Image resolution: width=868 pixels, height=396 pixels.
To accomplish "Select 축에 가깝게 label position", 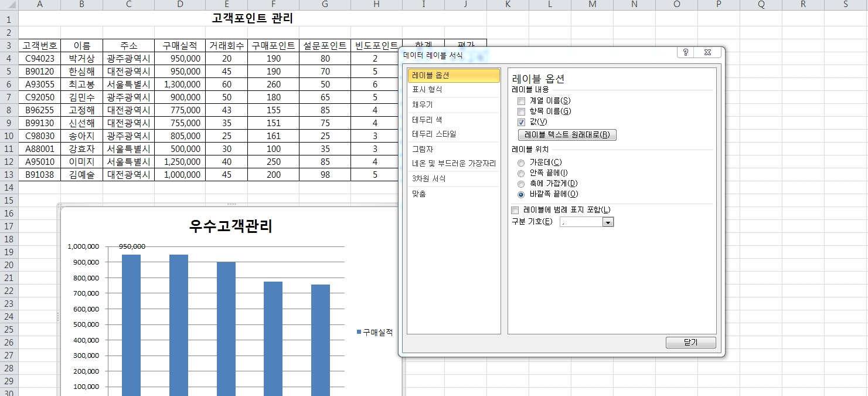I will point(521,184).
